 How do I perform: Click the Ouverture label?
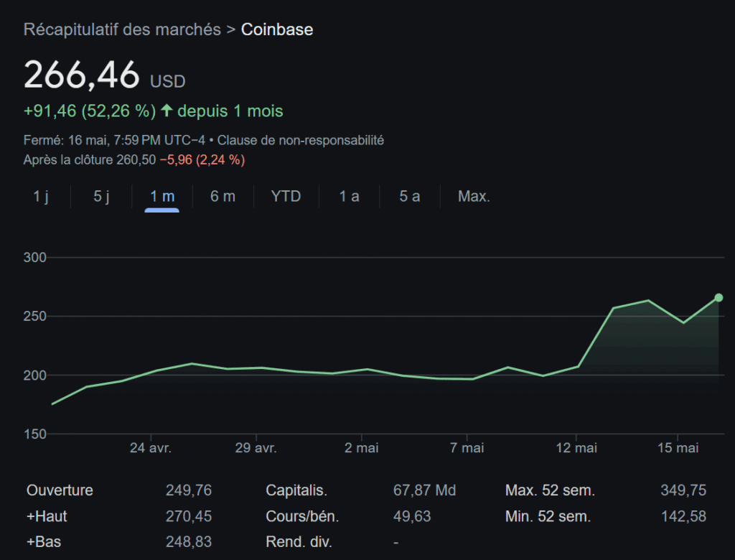[60, 490]
